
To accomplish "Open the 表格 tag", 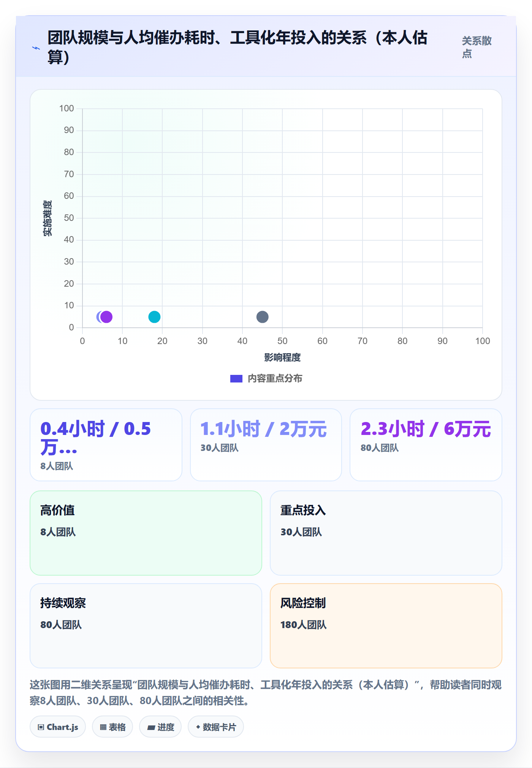I will [112, 727].
